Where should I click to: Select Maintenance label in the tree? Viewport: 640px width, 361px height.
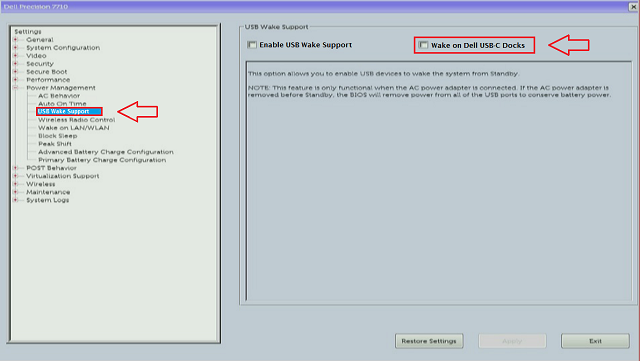[x=48, y=192]
